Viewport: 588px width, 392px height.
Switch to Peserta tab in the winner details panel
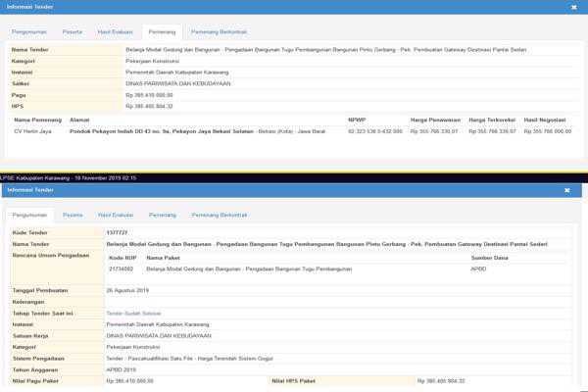click(x=73, y=31)
